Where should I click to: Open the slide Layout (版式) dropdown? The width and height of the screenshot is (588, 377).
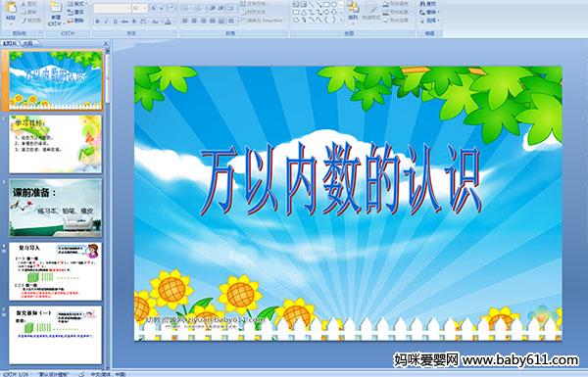(x=76, y=3)
